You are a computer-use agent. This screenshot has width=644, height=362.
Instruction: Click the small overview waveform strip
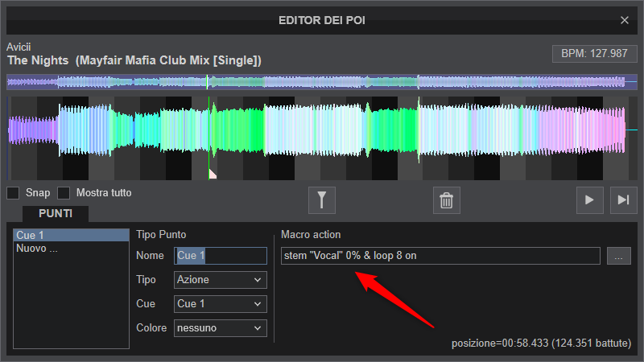322,82
